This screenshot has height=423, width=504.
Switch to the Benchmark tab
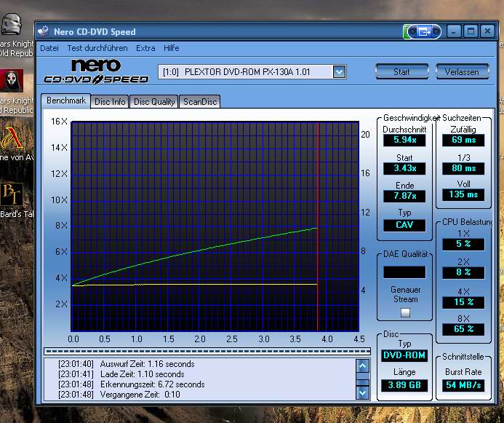point(66,100)
